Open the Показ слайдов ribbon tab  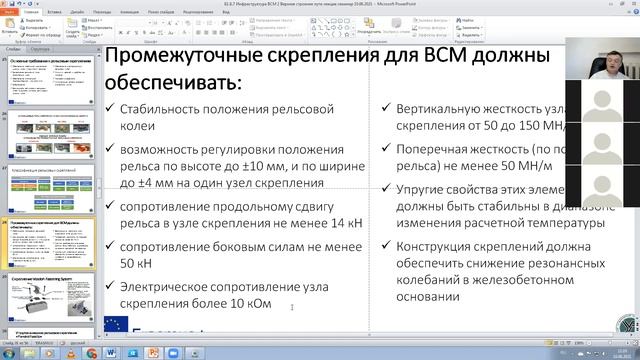(x=161, y=12)
